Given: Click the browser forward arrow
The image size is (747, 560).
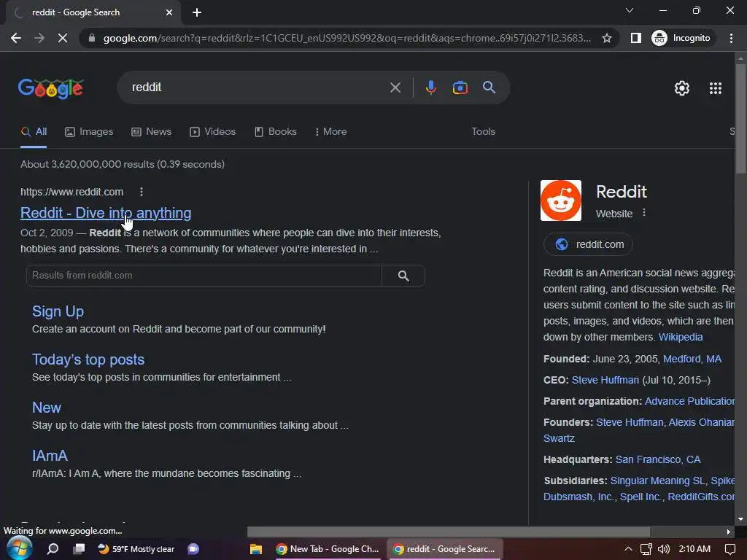Looking at the screenshot, I should [x=39, y=38].
